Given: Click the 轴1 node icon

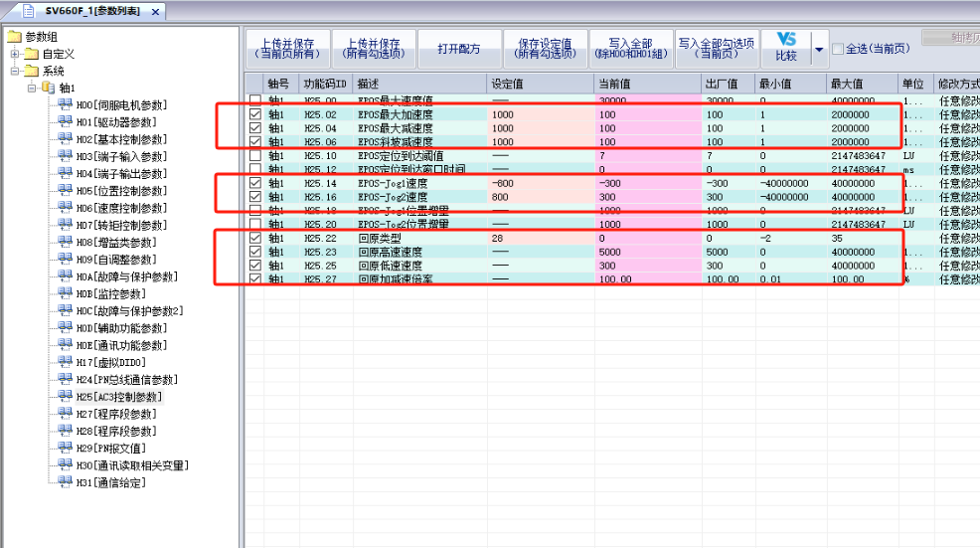Looking at the screenshot, I should (48, 88).
